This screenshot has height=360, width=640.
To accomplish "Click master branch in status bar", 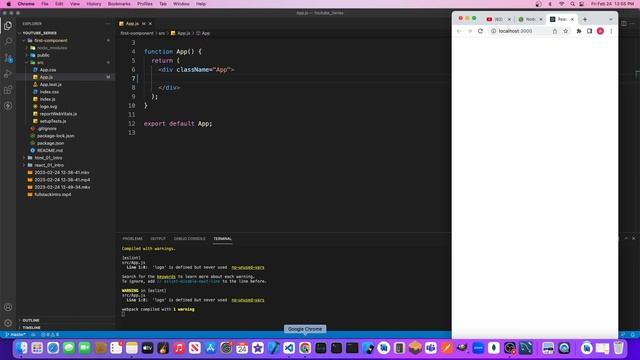I will coord(15,335).
